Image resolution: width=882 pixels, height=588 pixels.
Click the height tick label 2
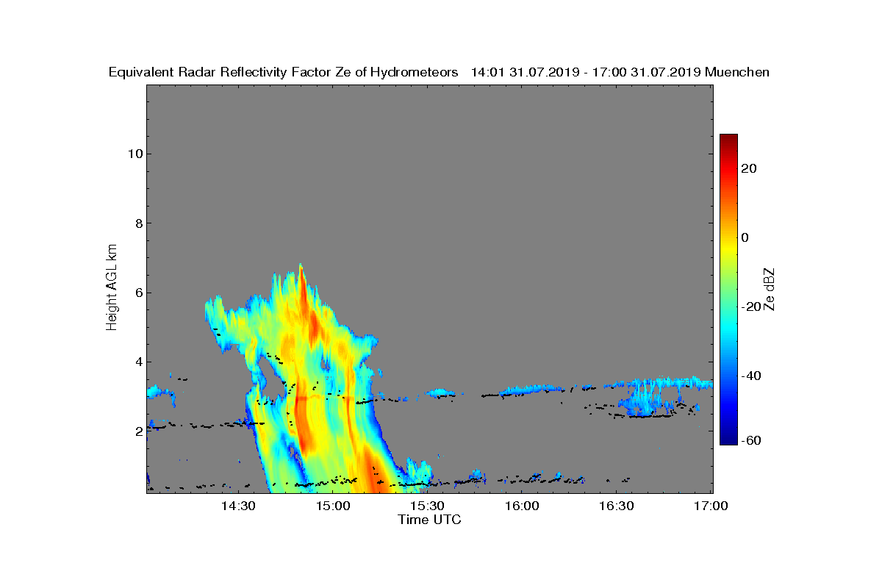pyautogui.click(x=138, y=431)
